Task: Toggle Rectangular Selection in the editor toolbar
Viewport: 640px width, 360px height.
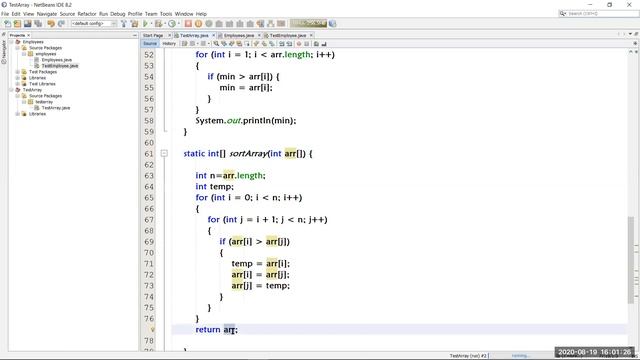Action: tap(247, 44)
